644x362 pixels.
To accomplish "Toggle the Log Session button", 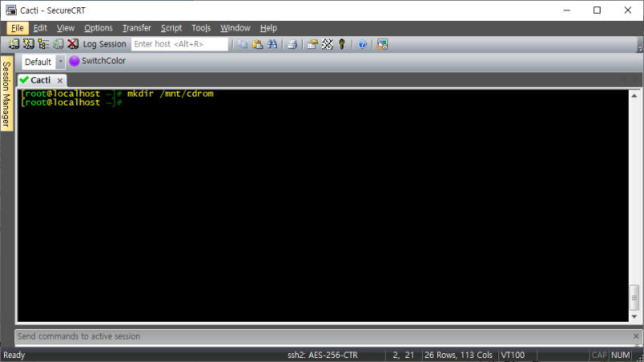I will click(x=104, y=44).
